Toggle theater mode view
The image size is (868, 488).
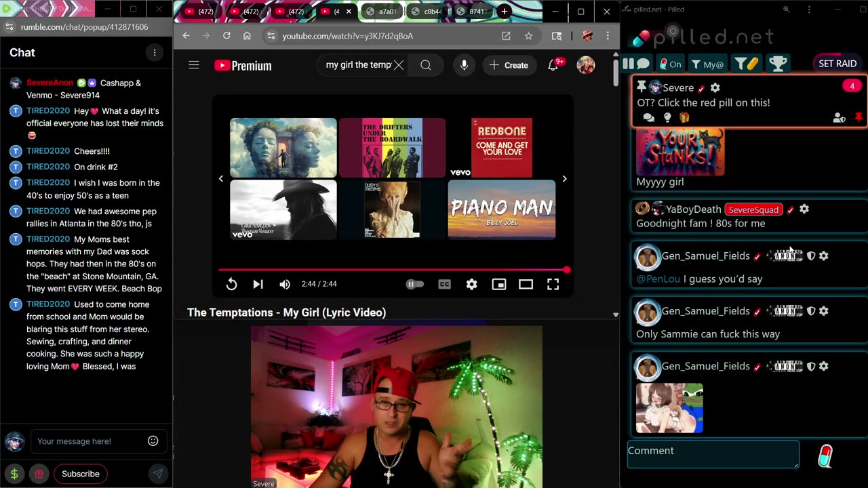(526, 284)
